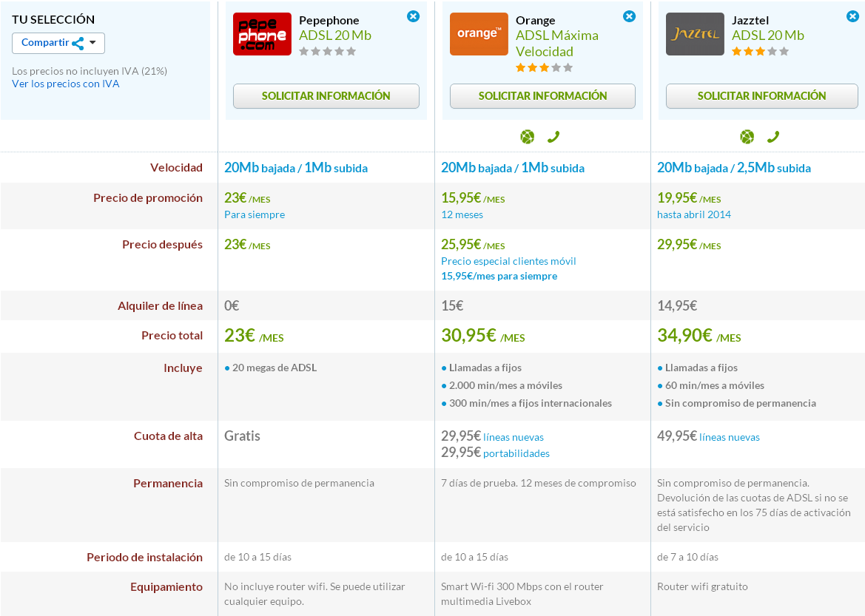This screenshot has height=616, width=865.
Task: Open Pepephone 'ADSL 20 Mb' plan link
Action: 335,35
